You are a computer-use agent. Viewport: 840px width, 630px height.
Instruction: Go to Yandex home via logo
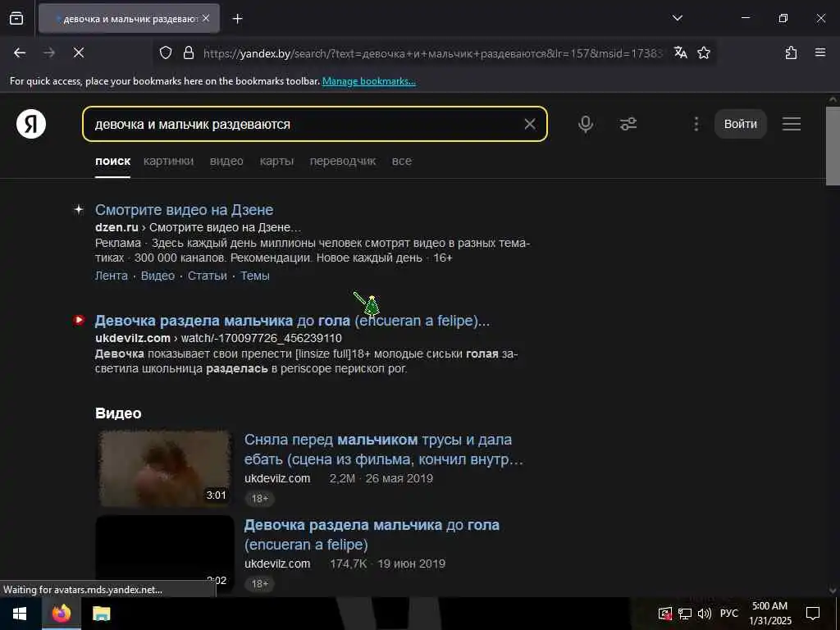click(x=31, y=125)
